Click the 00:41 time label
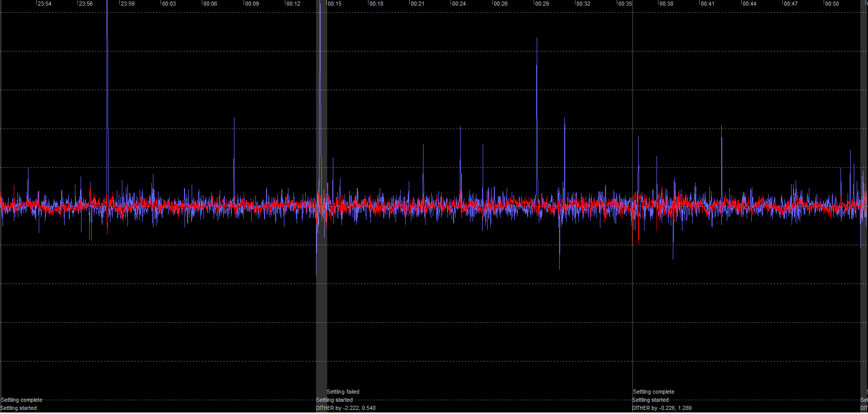Viewport: 868px width, 414px height. pyautogui.click(x=708, y=4)
